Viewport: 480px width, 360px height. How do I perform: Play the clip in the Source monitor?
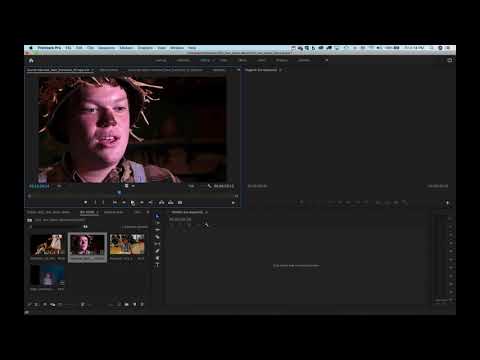[133, 202]
